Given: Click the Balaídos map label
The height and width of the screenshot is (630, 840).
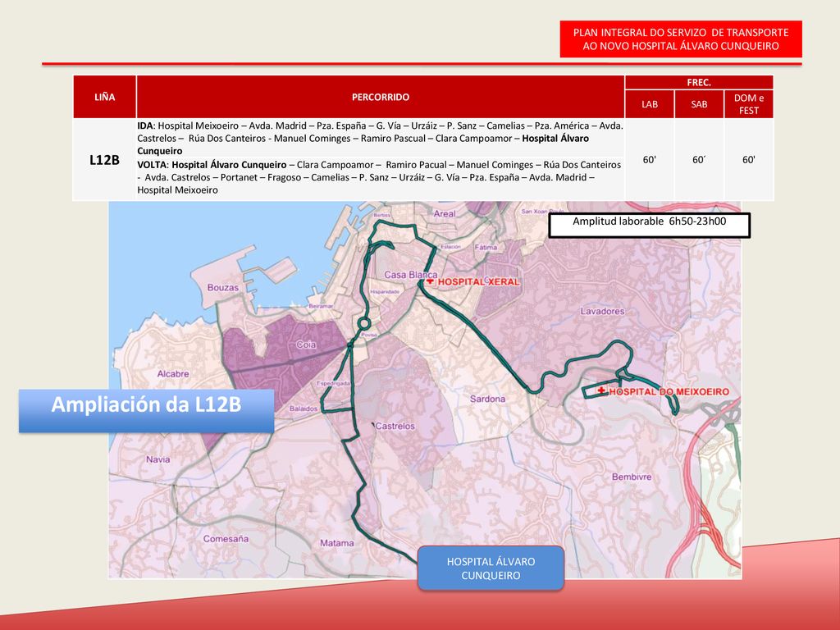Looking at the screenshot, I should point(304,409).
